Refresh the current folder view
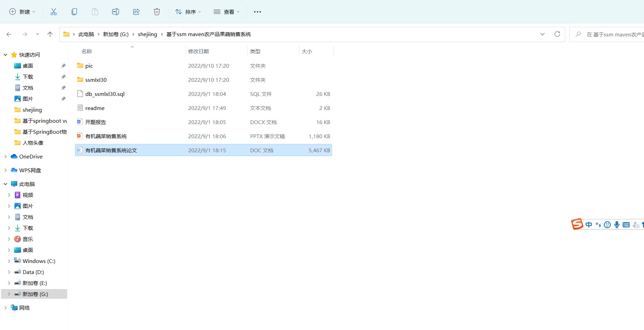This screenshot has width=644, height=330. pyautogui.click(x=557, y=34)
